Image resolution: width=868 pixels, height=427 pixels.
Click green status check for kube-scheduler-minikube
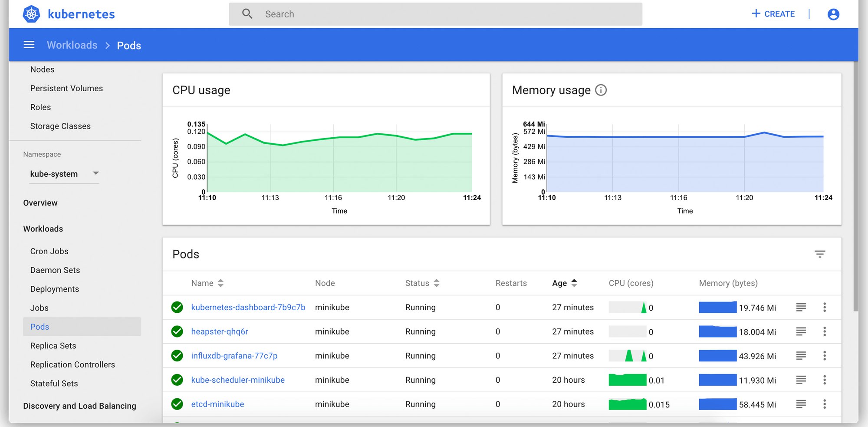click(x=177, y=380)
